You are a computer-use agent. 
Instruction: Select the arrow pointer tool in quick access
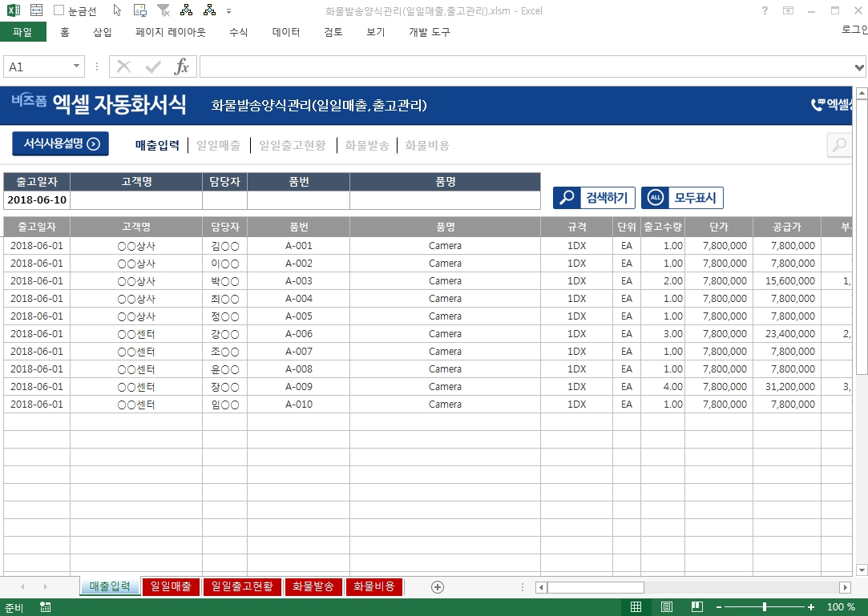pos(117,11)
